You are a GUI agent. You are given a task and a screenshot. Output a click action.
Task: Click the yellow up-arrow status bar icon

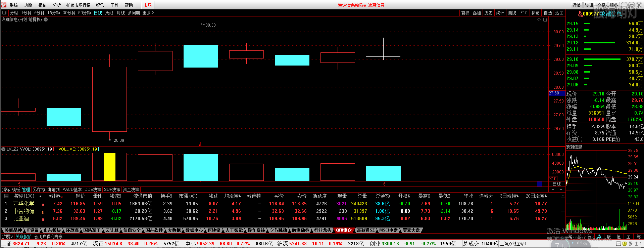click(625, 244)
